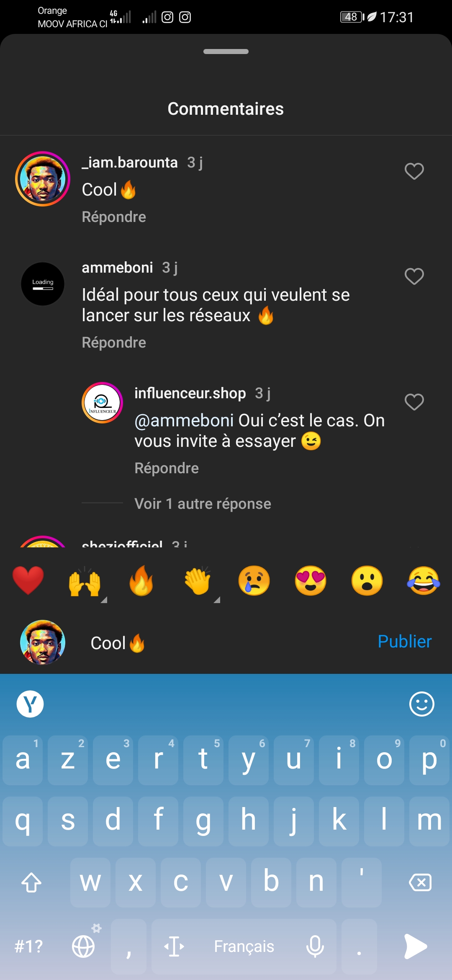Viewport: 452px width, 980px height.
Task: Like ammeboni's comment with the heart
Action: [414, 276]
